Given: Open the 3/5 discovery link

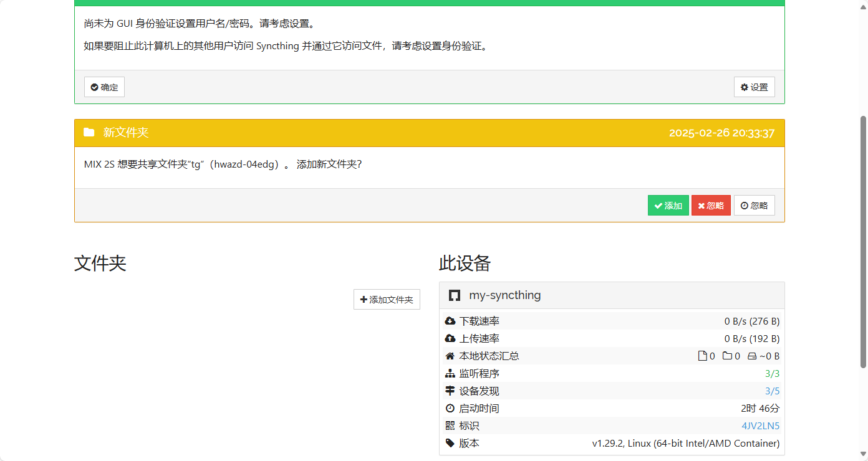Looking at the screenshot, I should (x=772, y=391).
